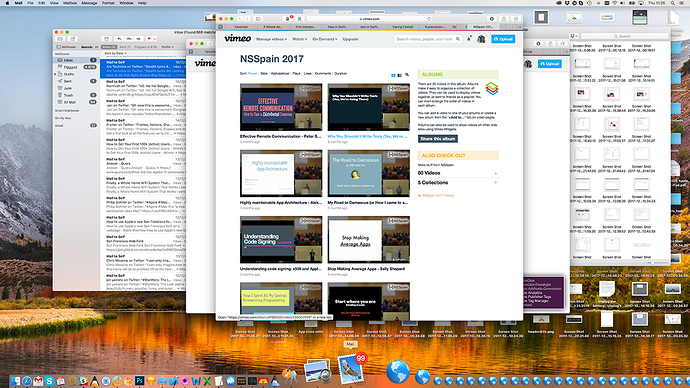Open the Watch dropdown menu
690x388 pixels.
coord(300,39)
